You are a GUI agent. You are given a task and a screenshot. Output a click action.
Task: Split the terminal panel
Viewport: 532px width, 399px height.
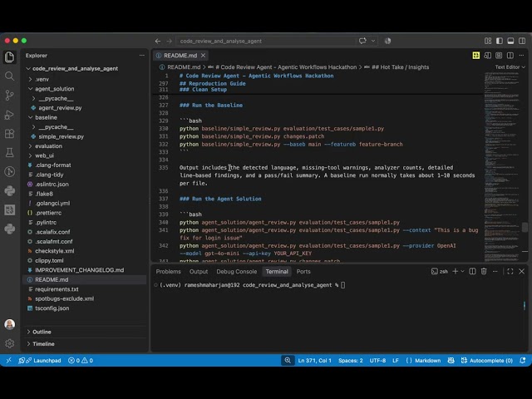(x=472, y=272)
